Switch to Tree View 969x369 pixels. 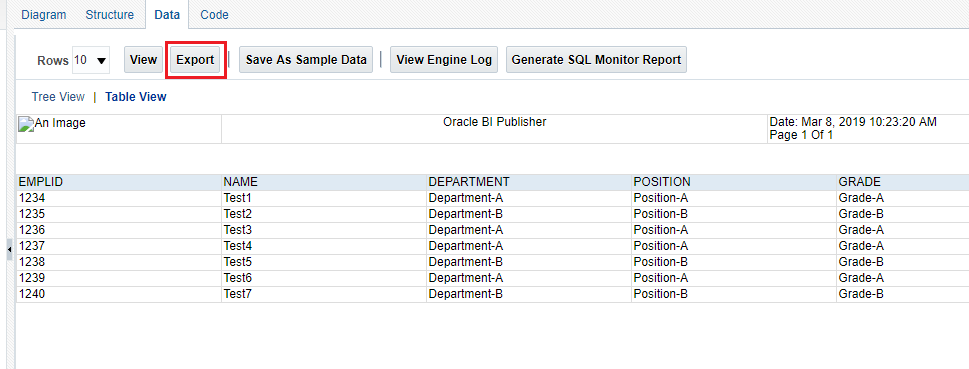point(58,97)
